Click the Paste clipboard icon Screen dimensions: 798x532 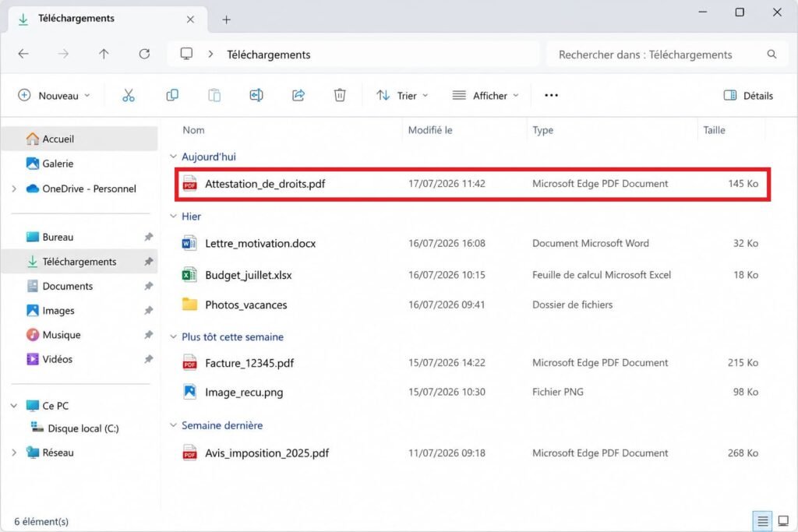tap(214, 95)
